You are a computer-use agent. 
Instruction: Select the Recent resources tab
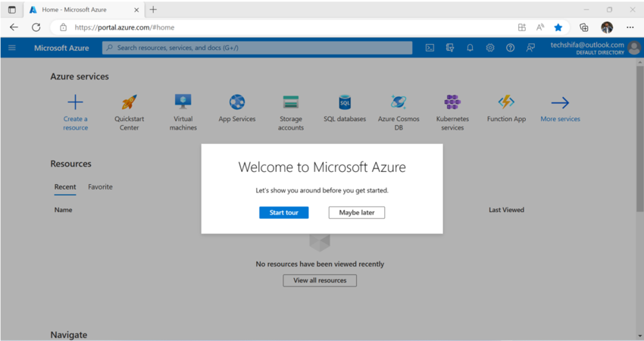click(65, 187)
